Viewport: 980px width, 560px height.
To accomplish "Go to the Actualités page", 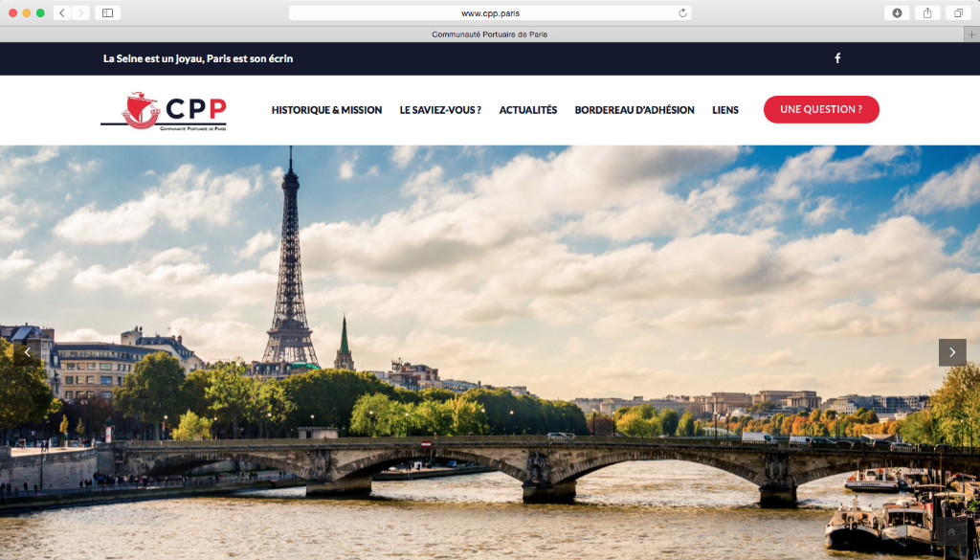I will click(x=527, y=110).
